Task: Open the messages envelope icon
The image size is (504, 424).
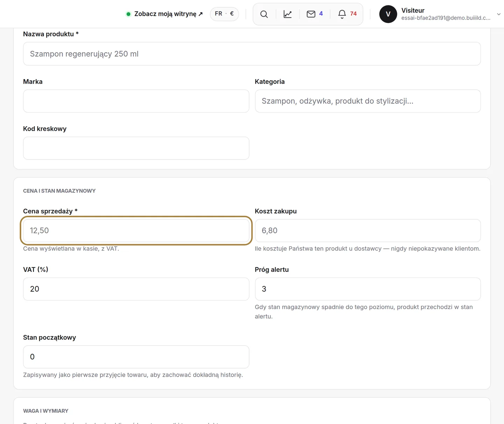Action: (x=311, y=14)
